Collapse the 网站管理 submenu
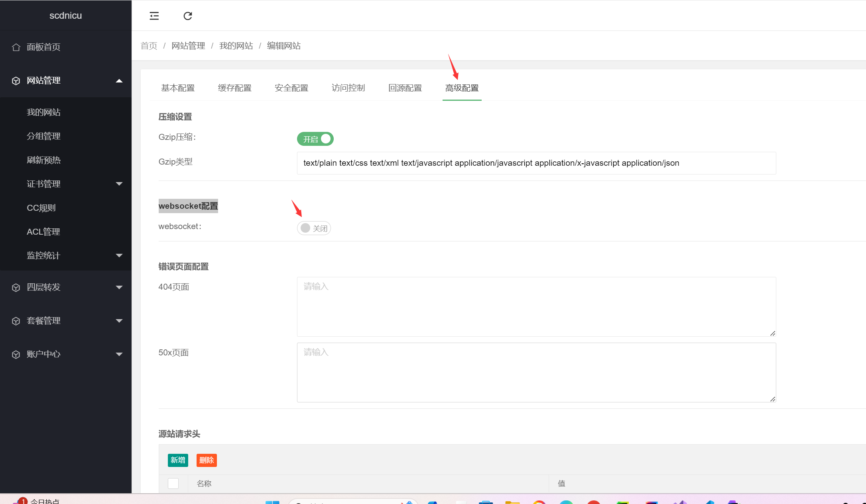The height and width of the screenshot is (504, 866). coord(119,80)
